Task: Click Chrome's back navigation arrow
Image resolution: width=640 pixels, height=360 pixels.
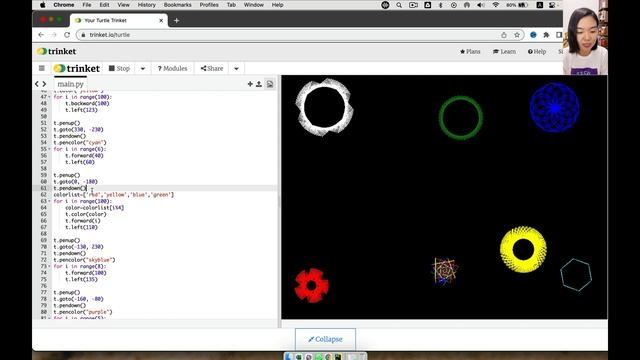Action: pos(41,35)
